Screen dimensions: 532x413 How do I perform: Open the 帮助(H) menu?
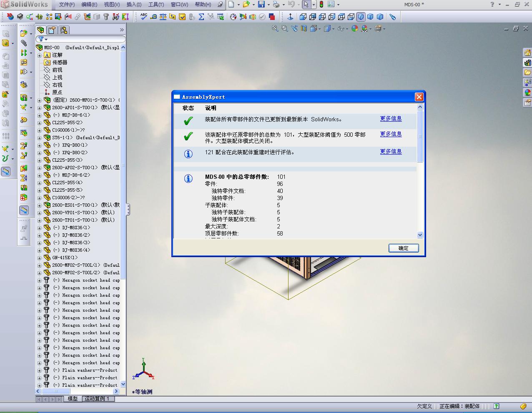click(x=203, y=5)
